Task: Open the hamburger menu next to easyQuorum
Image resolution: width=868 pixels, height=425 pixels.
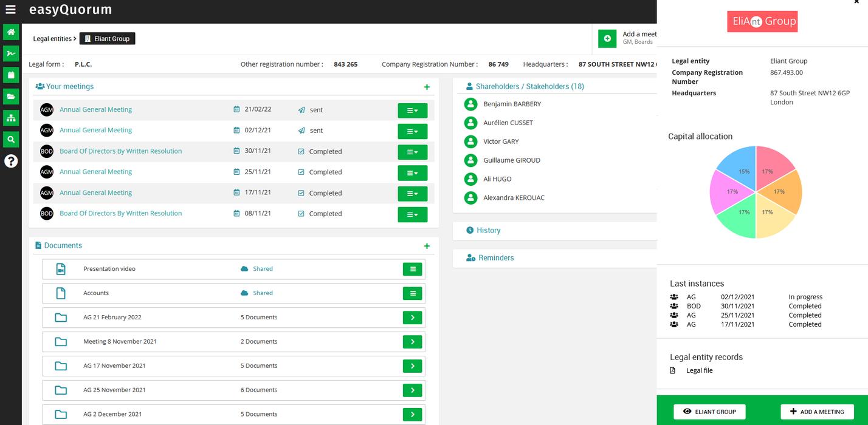Action: [x=10, y=10]
